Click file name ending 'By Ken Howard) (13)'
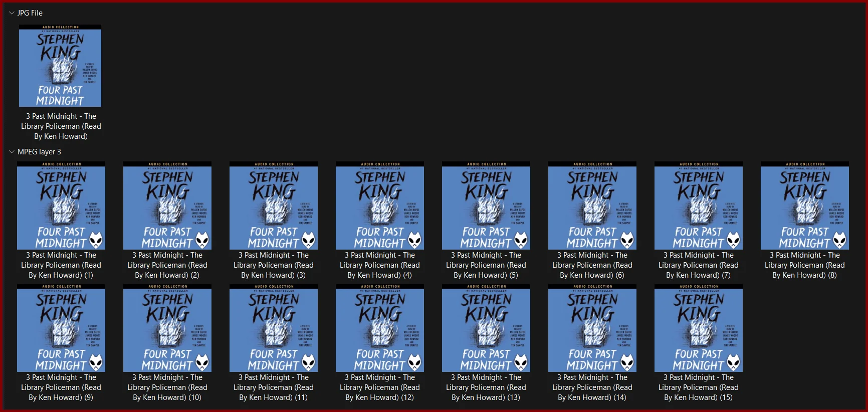The width and height of the screenshot is (868, 412). (486, 387)
